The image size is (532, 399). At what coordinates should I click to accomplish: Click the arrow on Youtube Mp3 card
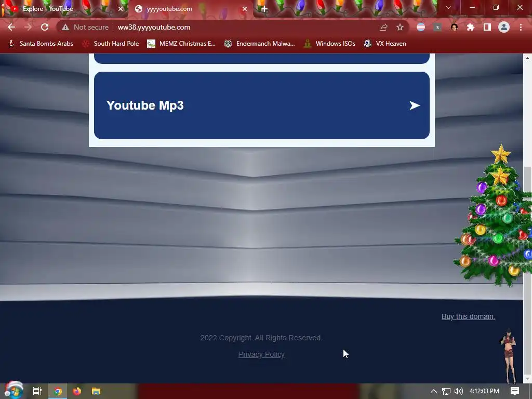click(414, 105)
